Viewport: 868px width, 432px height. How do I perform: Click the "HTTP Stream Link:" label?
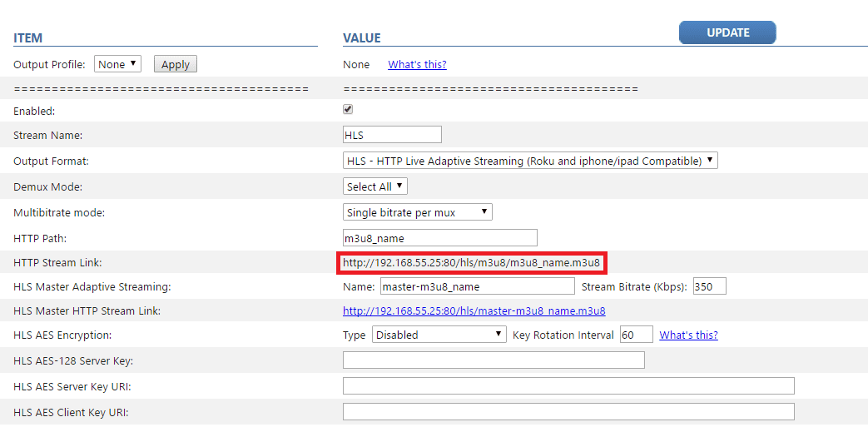[57, 264]
